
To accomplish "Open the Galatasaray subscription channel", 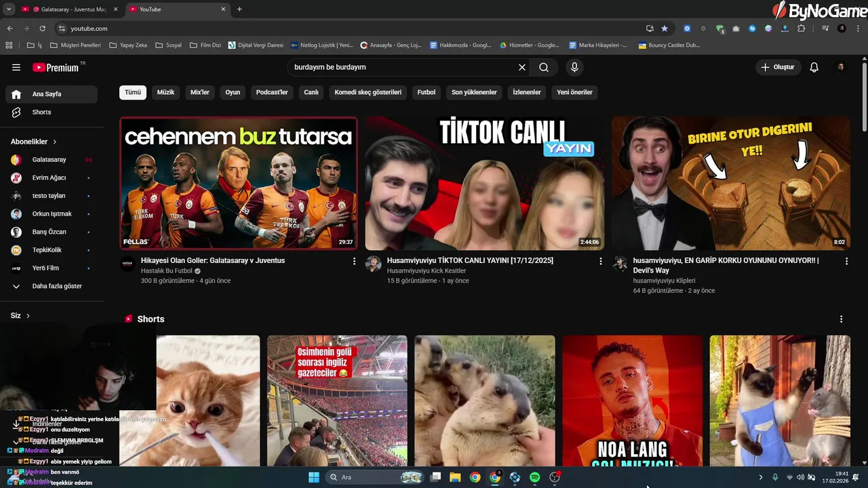I will (x=52, y=160).
